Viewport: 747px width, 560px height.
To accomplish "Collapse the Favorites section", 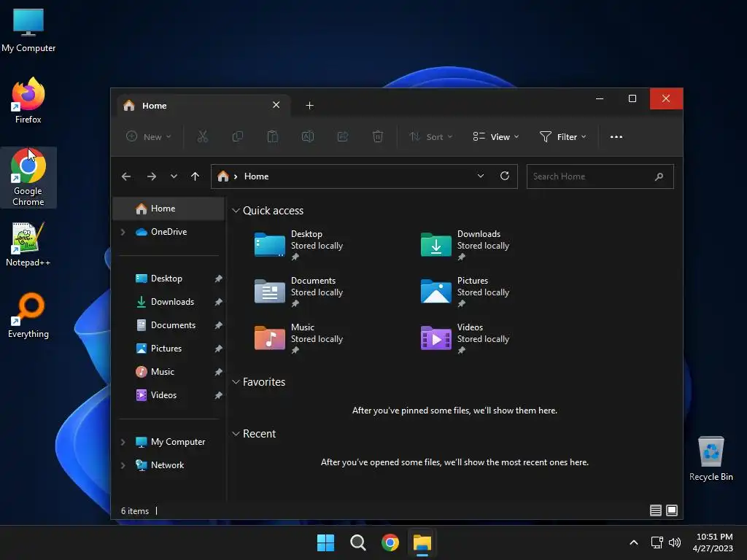I will (x=236, y=382).
